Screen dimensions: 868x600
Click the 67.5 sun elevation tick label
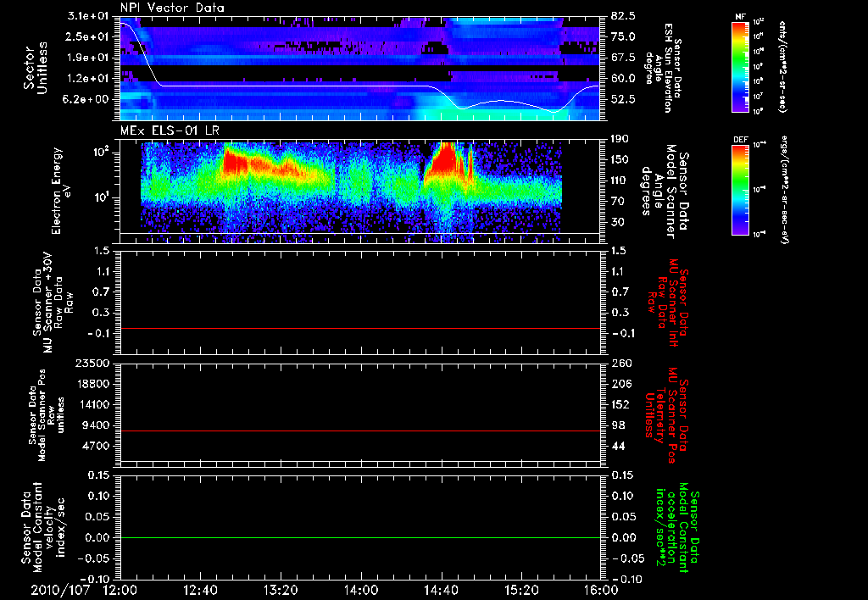pyautogui.click(x=624, y=57)
